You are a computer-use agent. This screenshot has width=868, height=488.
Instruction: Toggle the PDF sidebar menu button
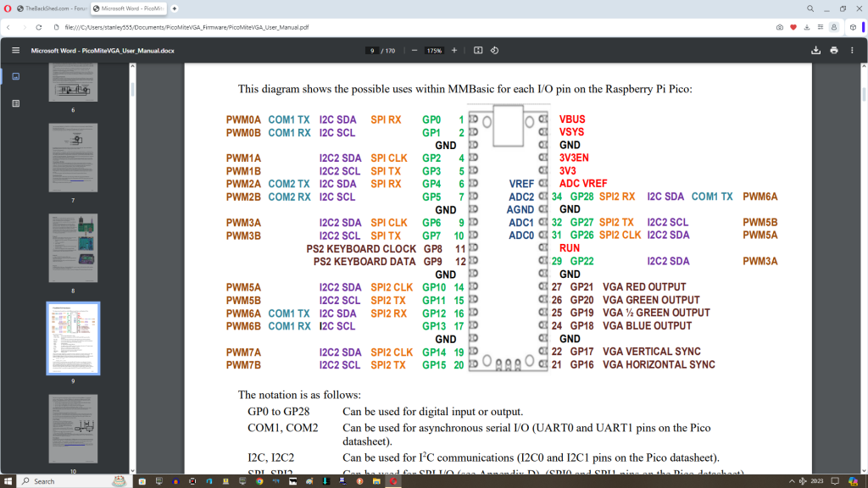click(x=15, y=50)
